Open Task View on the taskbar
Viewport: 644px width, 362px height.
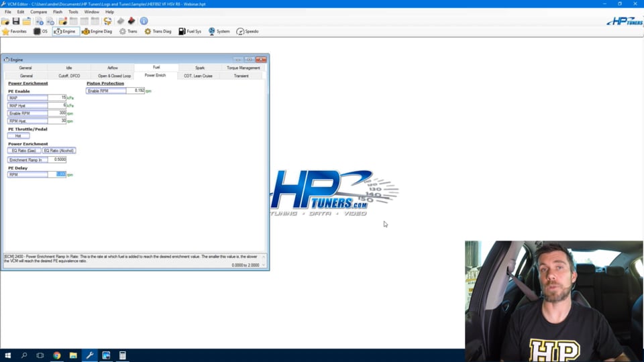pos(40,355)
